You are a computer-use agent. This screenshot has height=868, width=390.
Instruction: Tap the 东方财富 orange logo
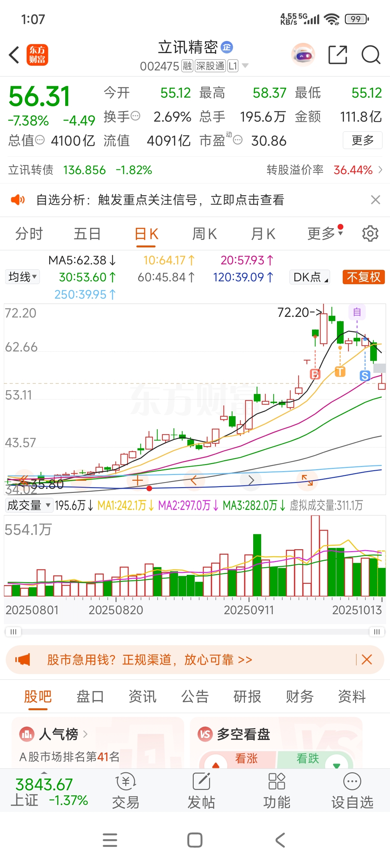[x=37, y=55]
